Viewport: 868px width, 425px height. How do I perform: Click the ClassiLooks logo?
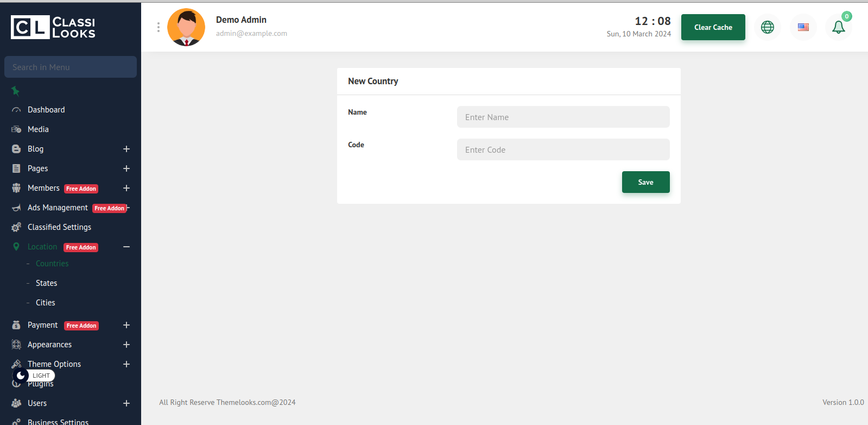[x=53, y=27]
